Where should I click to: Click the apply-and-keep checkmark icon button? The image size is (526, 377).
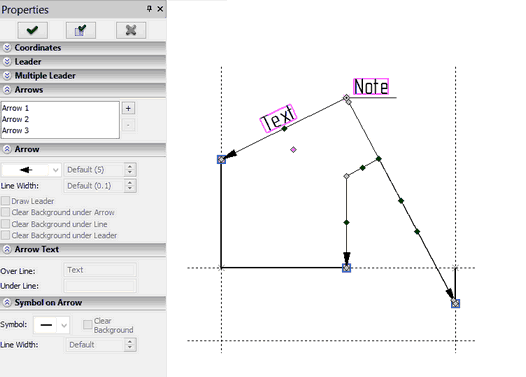point(81,31)
